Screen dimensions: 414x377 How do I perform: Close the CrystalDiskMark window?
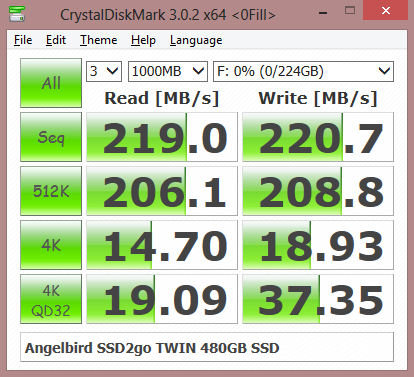click(x=386, y=11)
